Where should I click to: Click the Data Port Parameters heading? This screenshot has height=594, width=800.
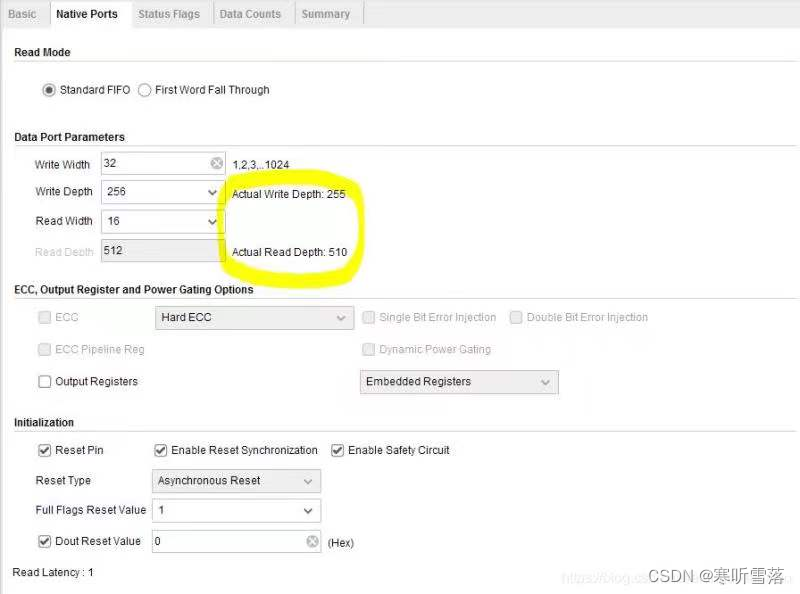[69, 137]
